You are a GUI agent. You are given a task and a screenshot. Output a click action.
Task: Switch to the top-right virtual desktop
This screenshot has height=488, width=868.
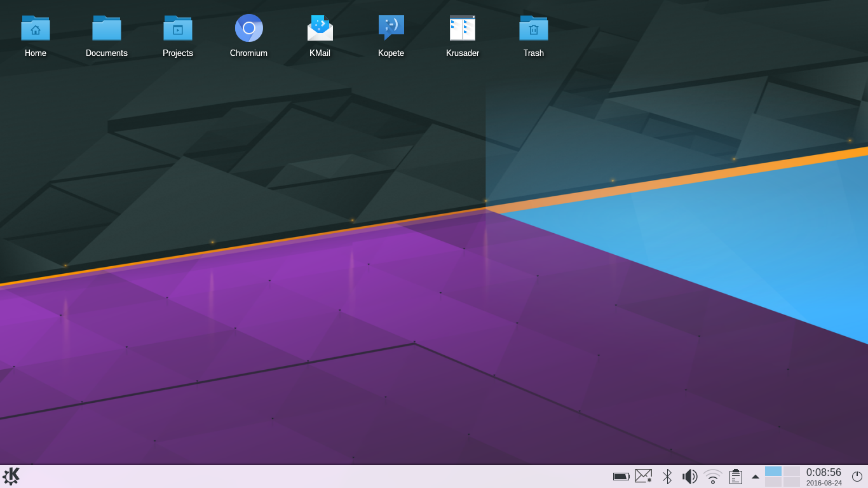(x=792, y=471)
